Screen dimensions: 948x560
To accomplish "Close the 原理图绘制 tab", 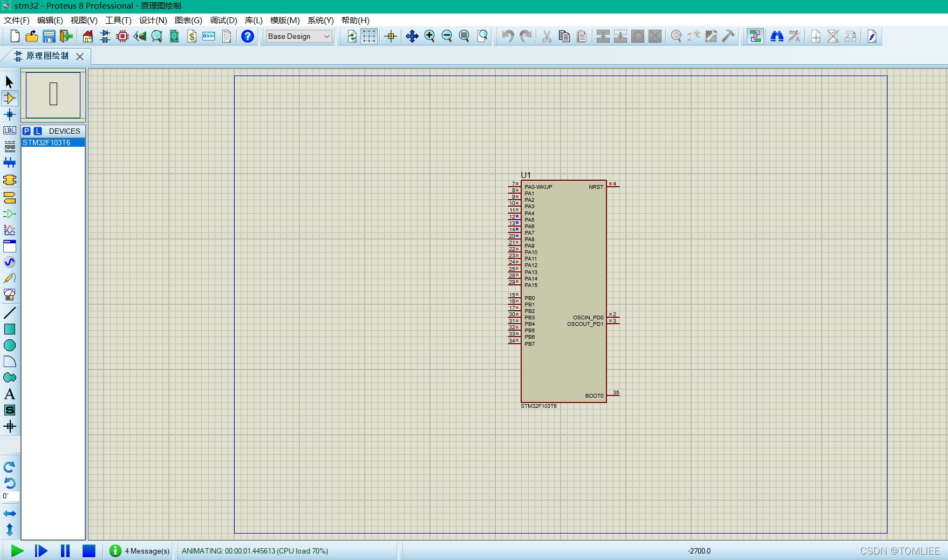I will [x=80, y=56].
